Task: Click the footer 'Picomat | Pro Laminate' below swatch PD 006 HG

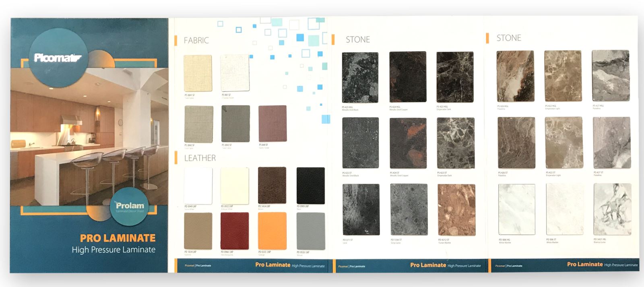Action: click(509, 266)
